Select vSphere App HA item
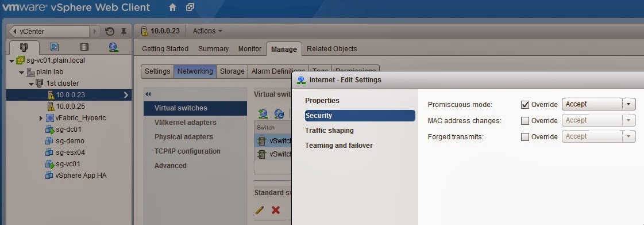The width and height of the screenshot is (644, 225). [81, 176]
